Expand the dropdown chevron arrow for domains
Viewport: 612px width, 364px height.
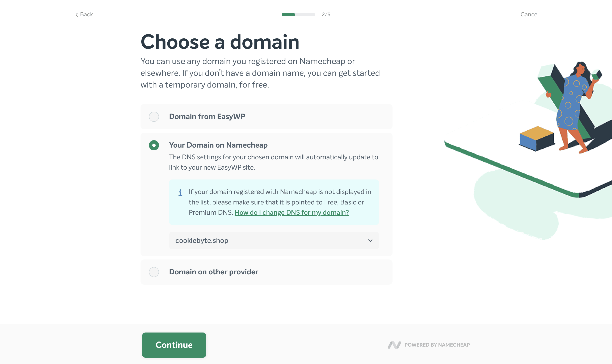tap(370, 241)
